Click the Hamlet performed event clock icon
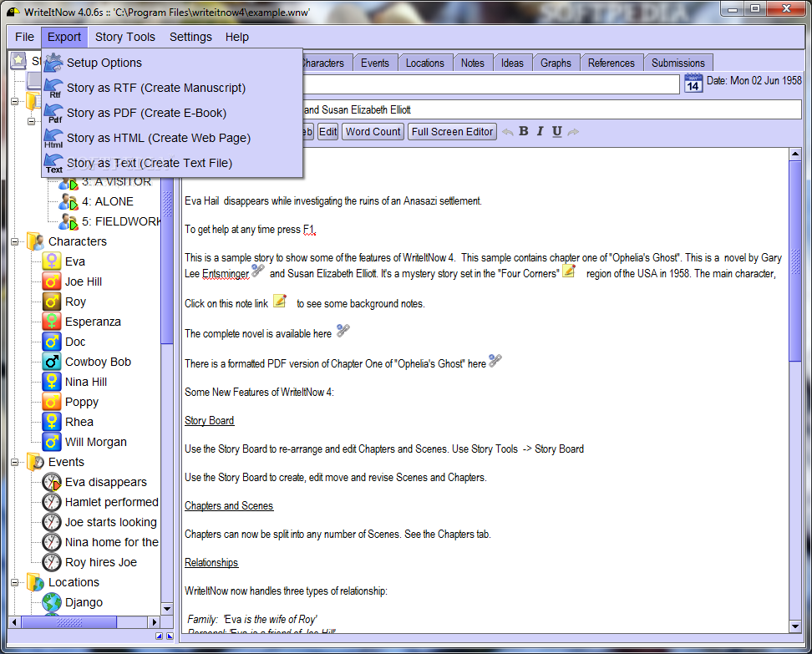This screenshot has width=812, height=654. pyautogui.click(x=52, y=502)
